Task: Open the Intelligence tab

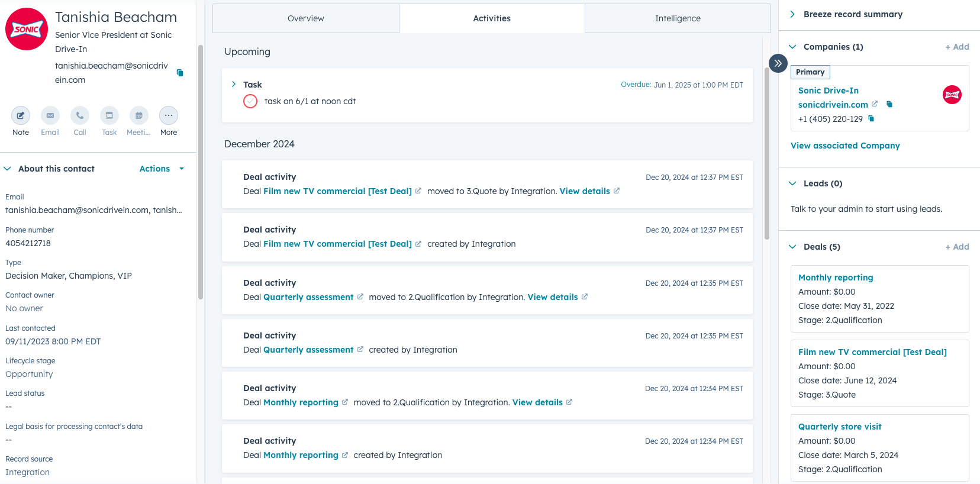Action: 678,18
